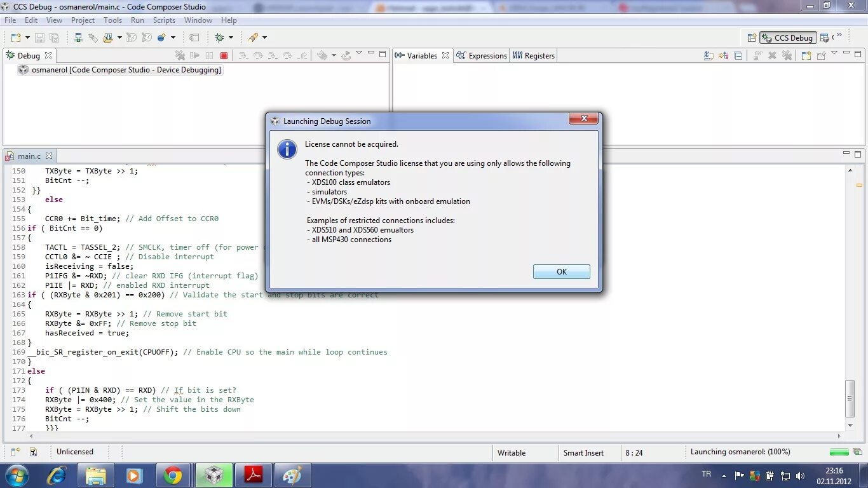The width and height of the screenshot is (868, 488).
Task: Expand the New wizard dropdown arrow
Action: click(27, 37)
